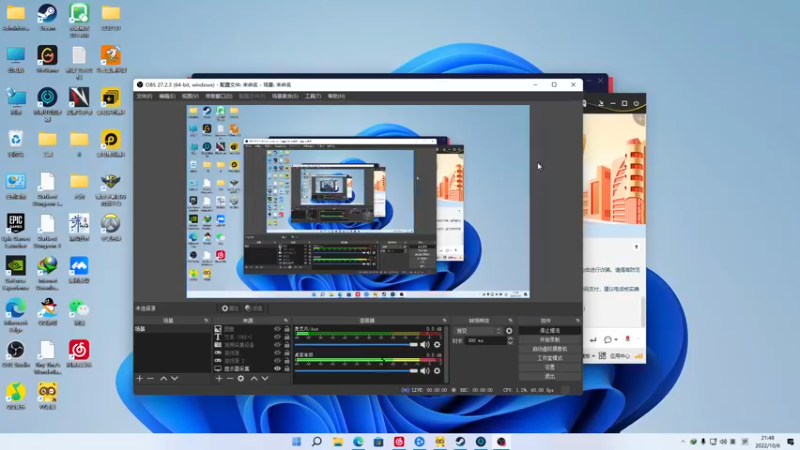This screenshot has width=800, height=450.
Task: Toggle visibility of the image source
Action: [x=277, y=329]
